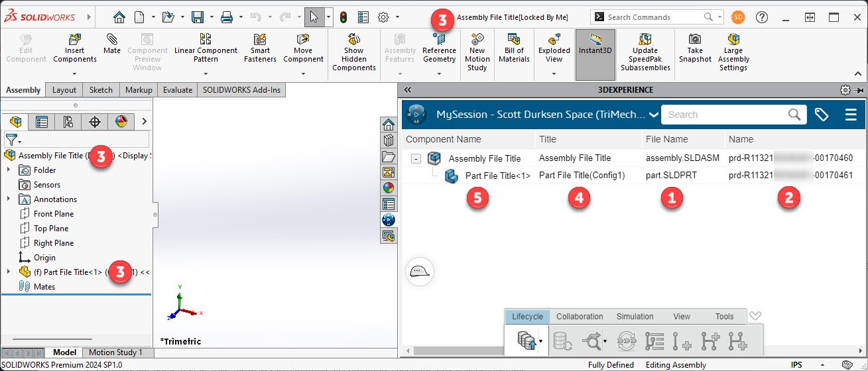Collapse the 3DEXPERIENCE panel with the double arrow
This screenshot has width=868, height=371.
tap(408, 90)
